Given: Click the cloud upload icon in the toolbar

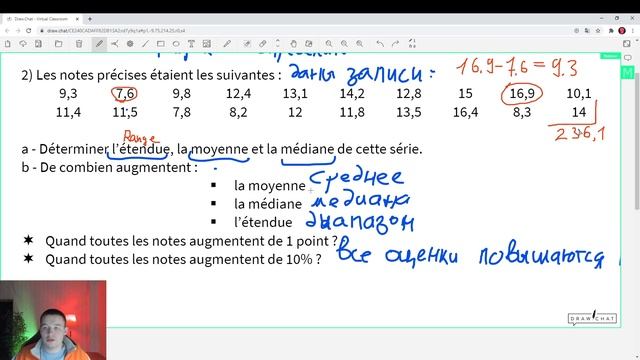Looking at the screenshot, I should (23, 44).
